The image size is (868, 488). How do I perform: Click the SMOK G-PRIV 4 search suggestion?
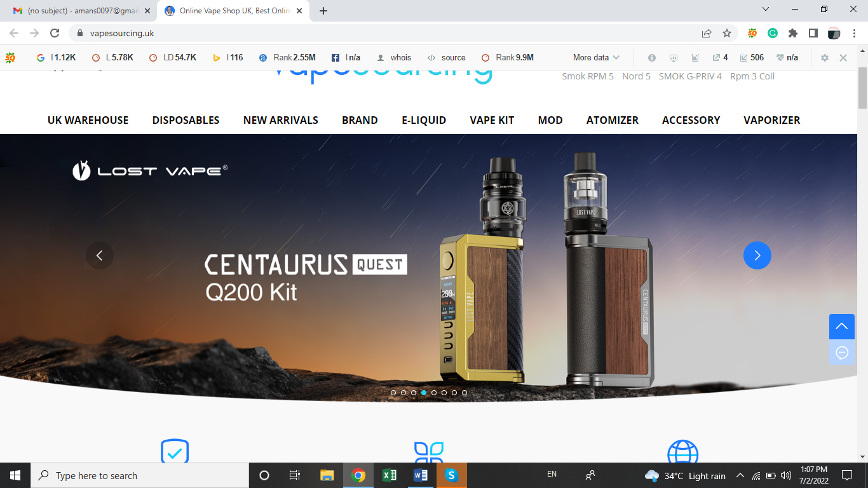(x=690, y=76)
